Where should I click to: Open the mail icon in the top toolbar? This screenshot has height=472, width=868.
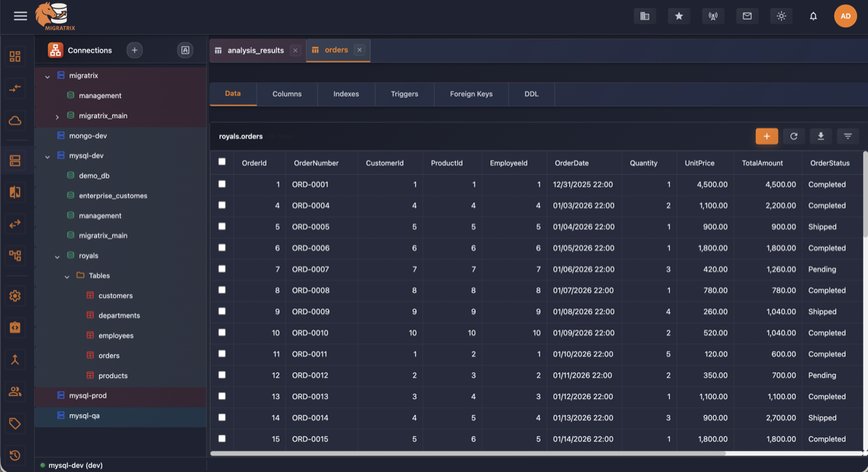coord(747,15)
